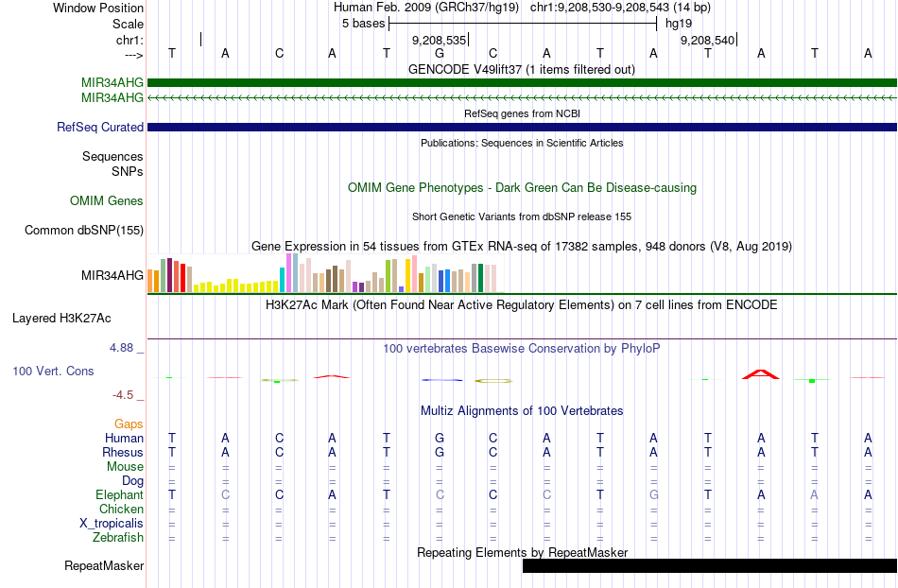
Task: Click Multiz Alignments of 100 Vertebrates title
Action: click(522, 410)
